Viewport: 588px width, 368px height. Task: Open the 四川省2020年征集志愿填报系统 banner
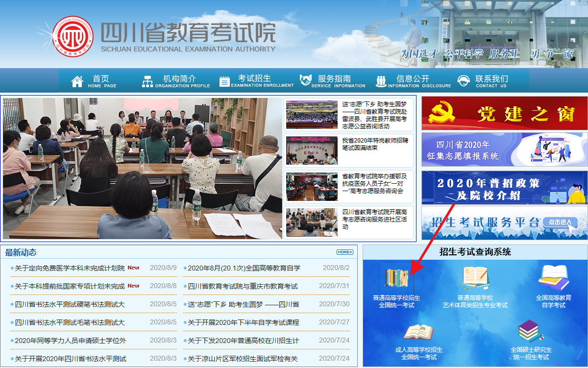pyautogui.click(x=504, y=148)
